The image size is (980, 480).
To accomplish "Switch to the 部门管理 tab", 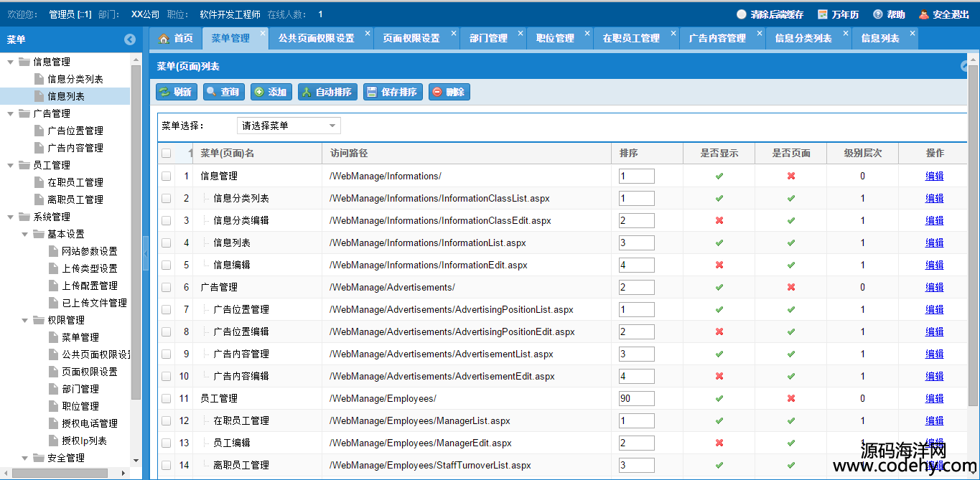I will (x=488, y=38).
